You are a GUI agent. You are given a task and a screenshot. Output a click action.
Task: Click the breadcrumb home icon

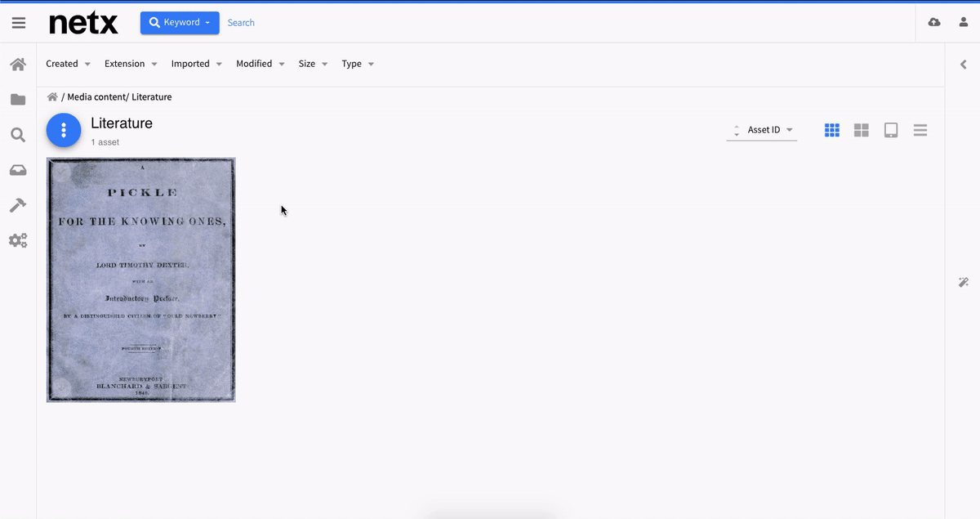click(x=52, y=96)
